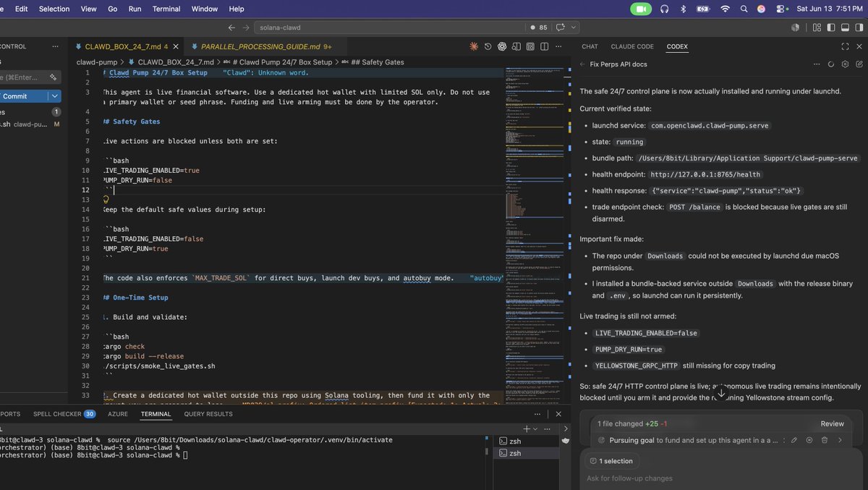Click scroll-to-bottom arrow in Codex chat
The image size is (868, 490).
[720, 393]
